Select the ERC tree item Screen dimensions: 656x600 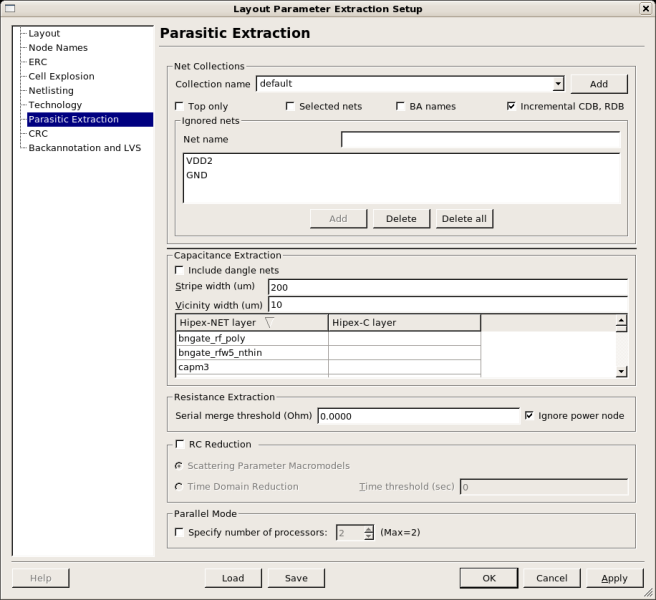tap(37, 62)
